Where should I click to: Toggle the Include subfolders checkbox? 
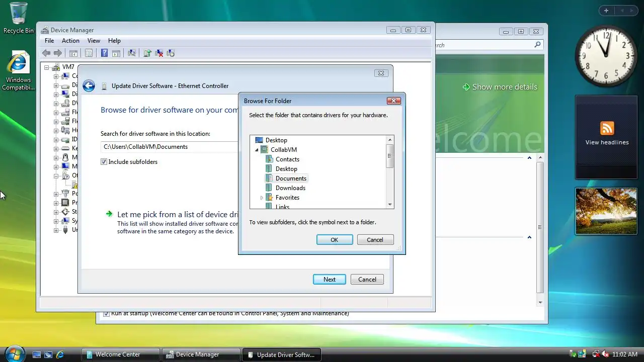[104, 162]
